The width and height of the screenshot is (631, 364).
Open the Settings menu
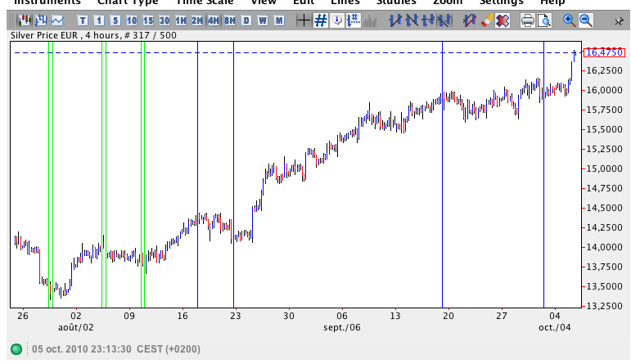[502, 2]
